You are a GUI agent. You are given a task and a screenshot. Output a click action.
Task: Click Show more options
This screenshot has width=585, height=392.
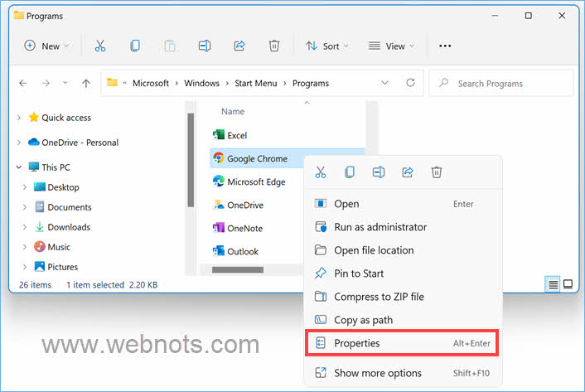[x=377, y=373]
